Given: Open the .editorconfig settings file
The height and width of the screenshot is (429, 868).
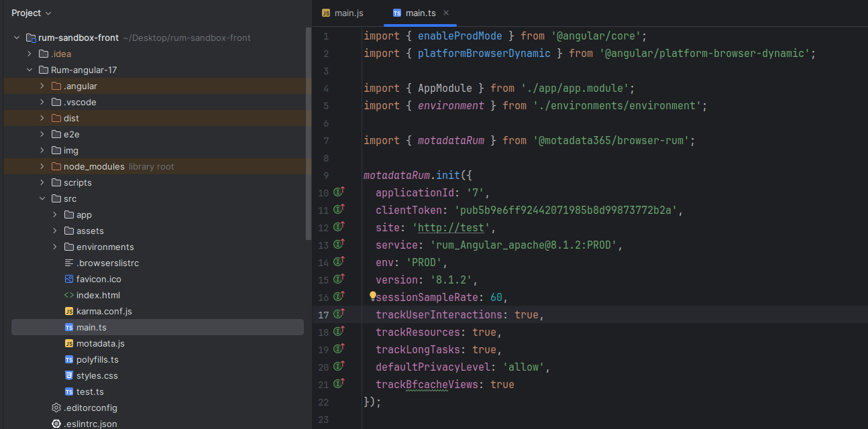Looking at the screenshot, I should point(90,408).
